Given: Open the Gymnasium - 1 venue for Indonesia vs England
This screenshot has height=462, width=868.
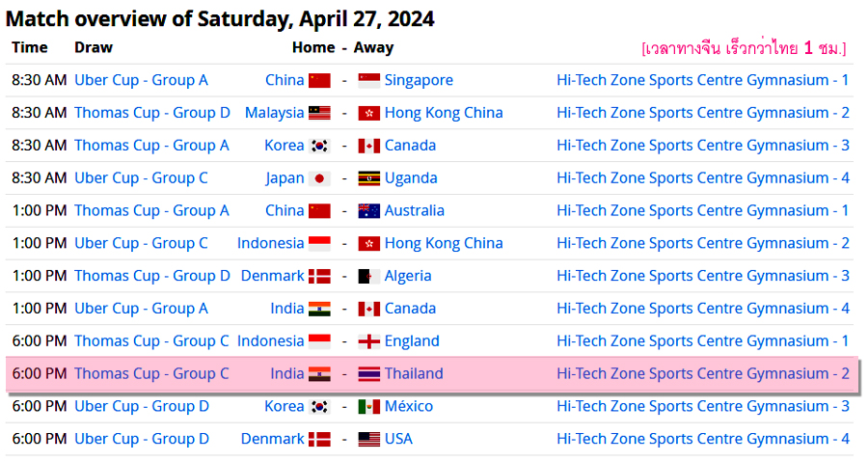Looking at the screenshot, I should (x=702, y=341).
